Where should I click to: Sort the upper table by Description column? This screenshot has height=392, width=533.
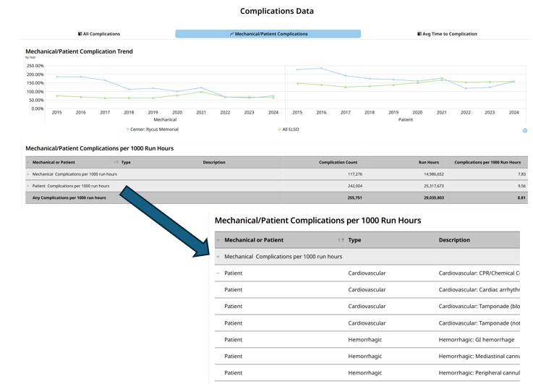pos(214,163)
